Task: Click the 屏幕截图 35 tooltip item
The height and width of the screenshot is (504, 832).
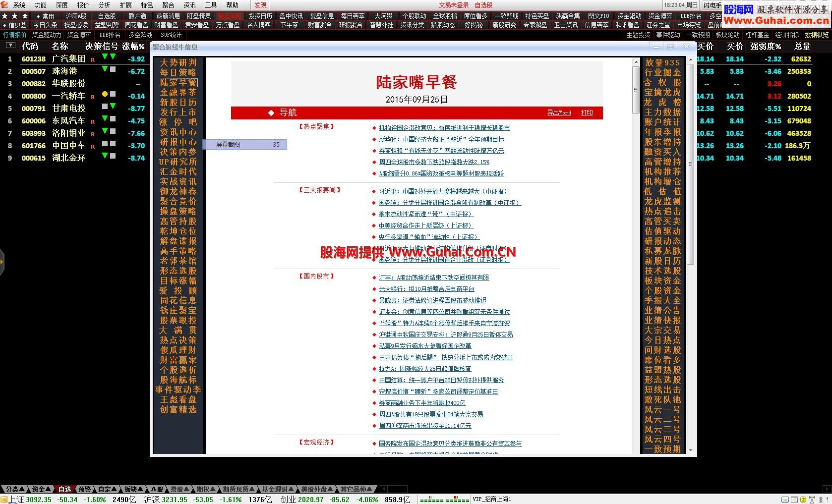Action: pyautogui.click(x=244, y=144)
